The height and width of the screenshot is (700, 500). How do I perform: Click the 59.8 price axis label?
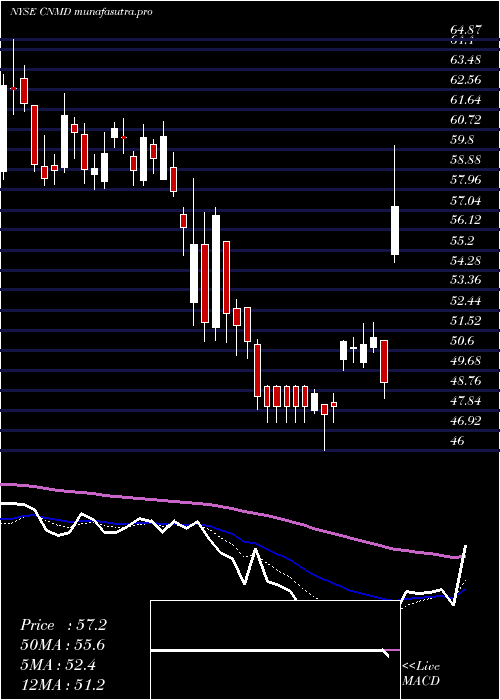(x=462, y=140)
